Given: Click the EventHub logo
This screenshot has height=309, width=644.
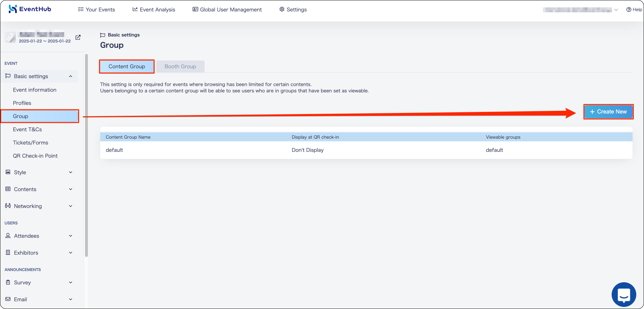Looking at the screenshot, I should click(30, 9).
